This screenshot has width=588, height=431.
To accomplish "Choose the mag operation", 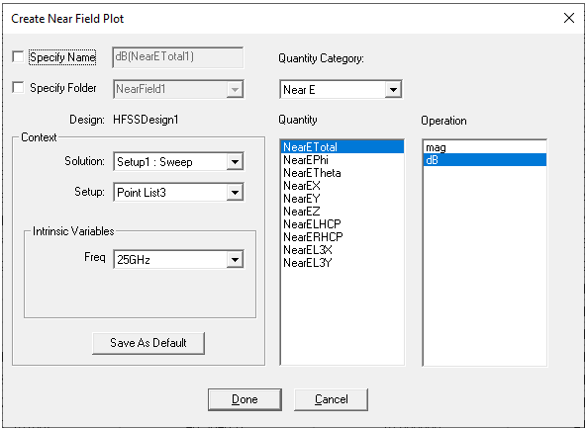I will click(484, 147).
